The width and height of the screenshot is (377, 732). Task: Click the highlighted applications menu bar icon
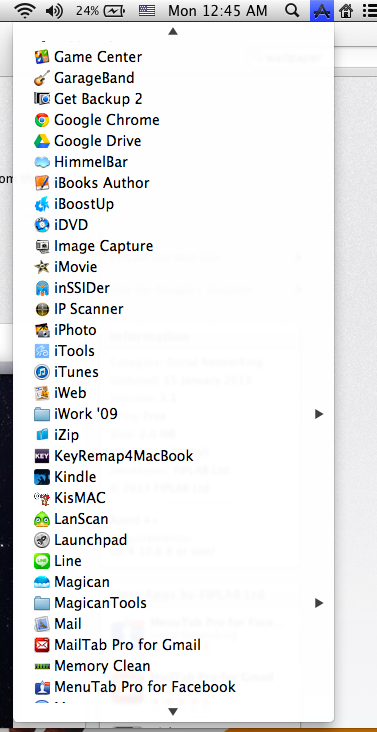[322, 10]
